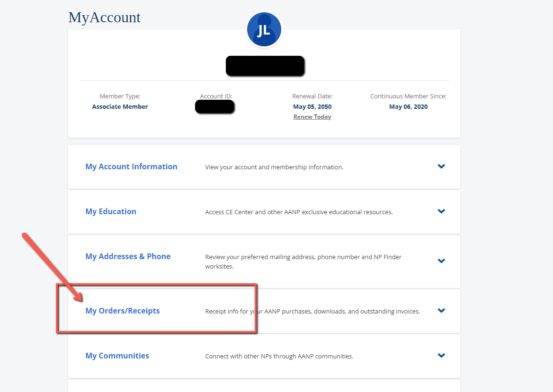Screen dimensions: 553x392
Task: Click the 'Access CE Center' description text
Action: [x=299, y=212]
